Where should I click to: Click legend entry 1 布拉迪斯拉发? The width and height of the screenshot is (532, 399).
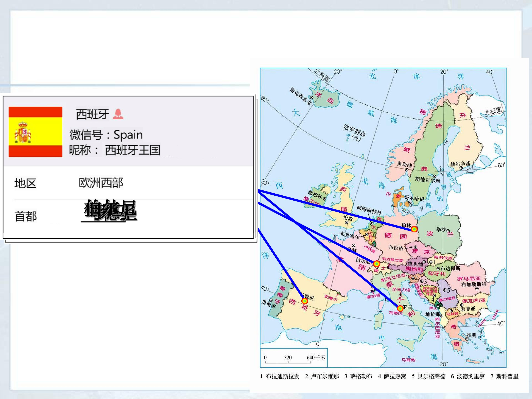[x=280, y=376]
